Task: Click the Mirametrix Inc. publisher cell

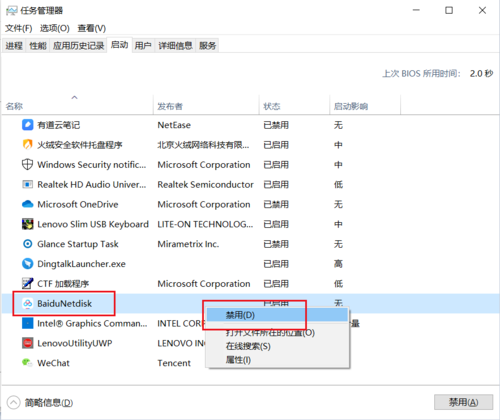Action: [x=188, y=244]
